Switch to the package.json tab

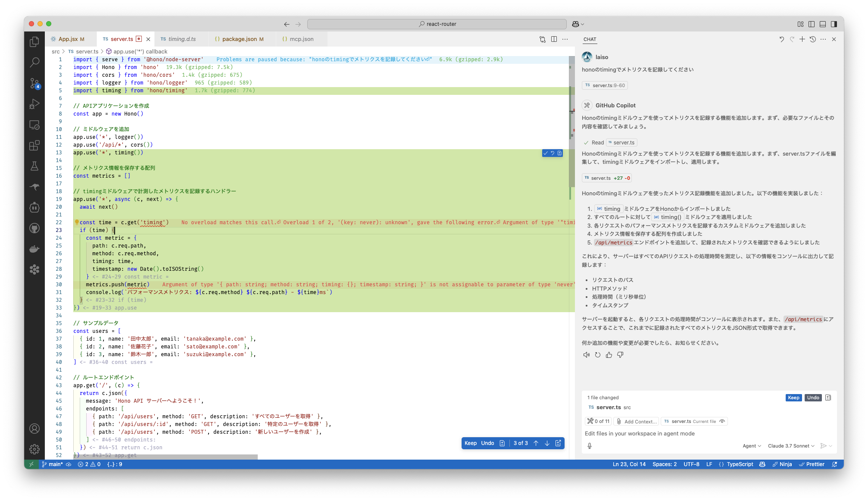coord(240,39)
